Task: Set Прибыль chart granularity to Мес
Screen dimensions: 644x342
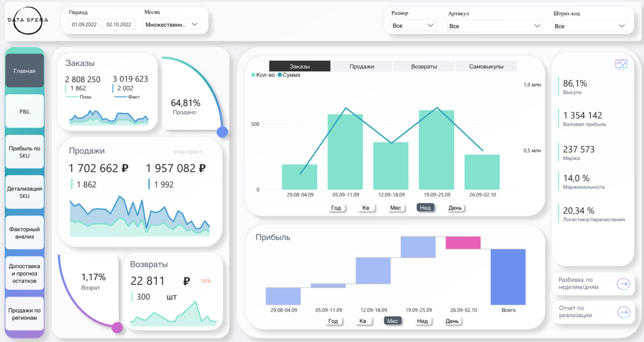Action: tap(393, 321)
